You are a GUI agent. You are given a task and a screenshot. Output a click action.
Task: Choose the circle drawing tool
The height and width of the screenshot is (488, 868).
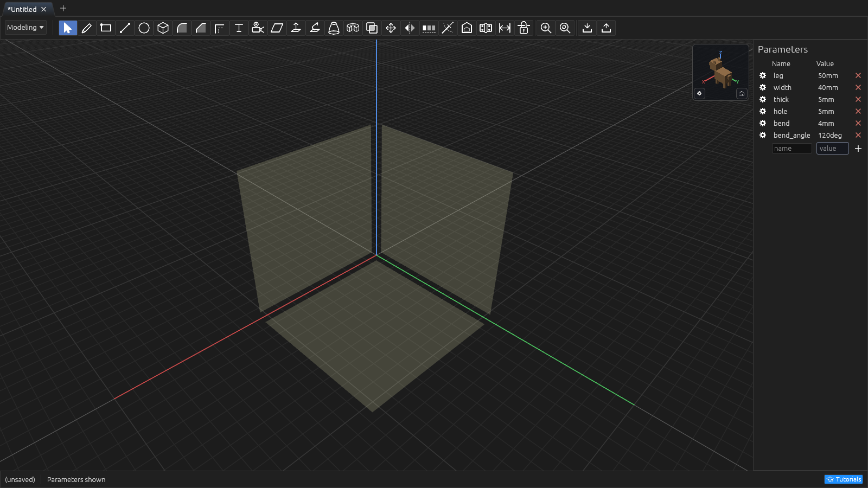[x=144, y=28]
